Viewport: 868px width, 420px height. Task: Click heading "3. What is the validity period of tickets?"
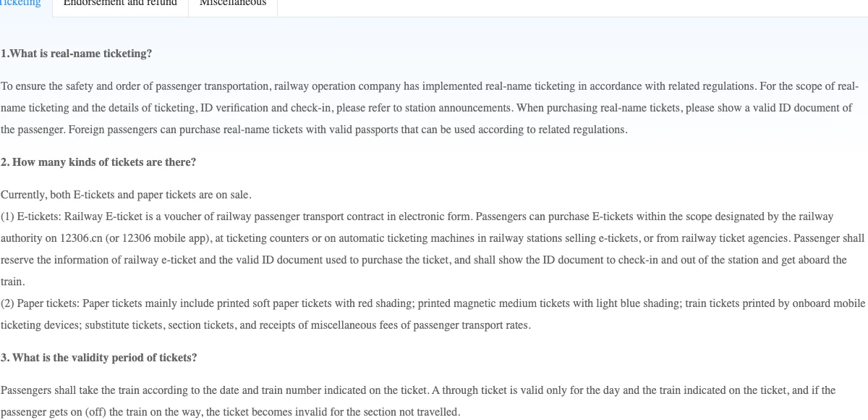tap(98, 358)
